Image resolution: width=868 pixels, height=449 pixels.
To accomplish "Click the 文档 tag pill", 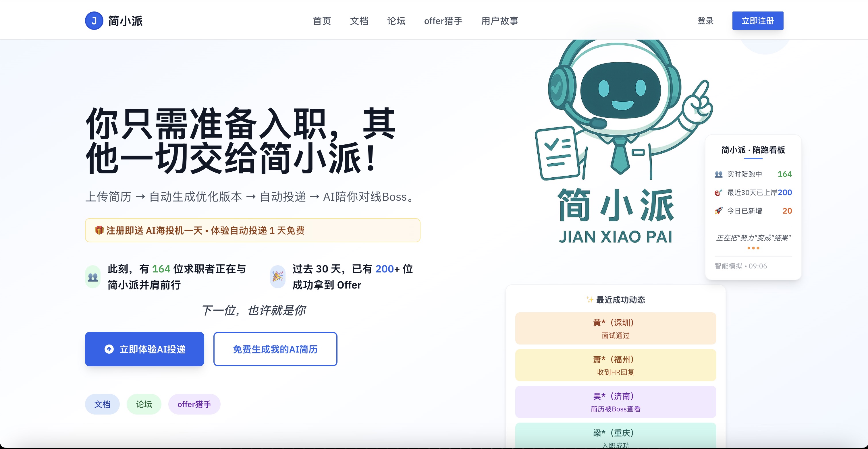I will pyautogui.click(x=102, y=404).
